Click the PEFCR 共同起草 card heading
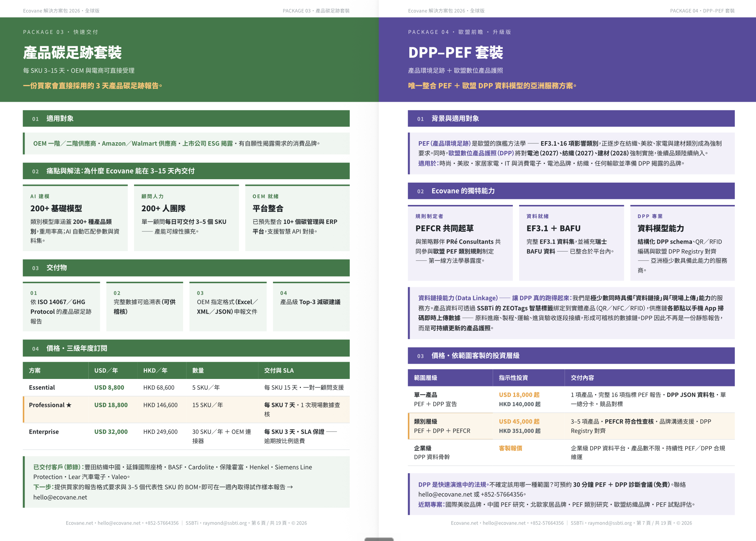756x541 pixels. coord(445,228)
